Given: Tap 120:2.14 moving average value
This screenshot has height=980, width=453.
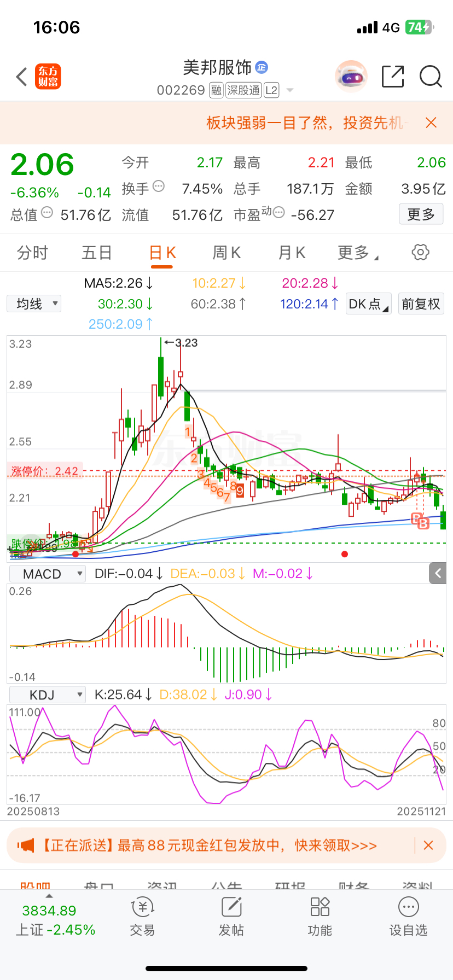Looking at the screenshot, I should tap(309, 304).
